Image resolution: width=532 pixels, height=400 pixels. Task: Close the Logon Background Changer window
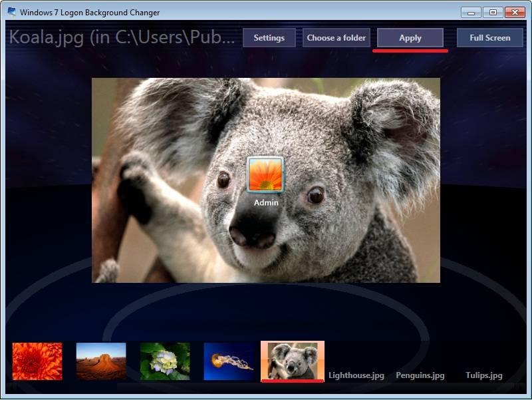(x=515, y=13)
